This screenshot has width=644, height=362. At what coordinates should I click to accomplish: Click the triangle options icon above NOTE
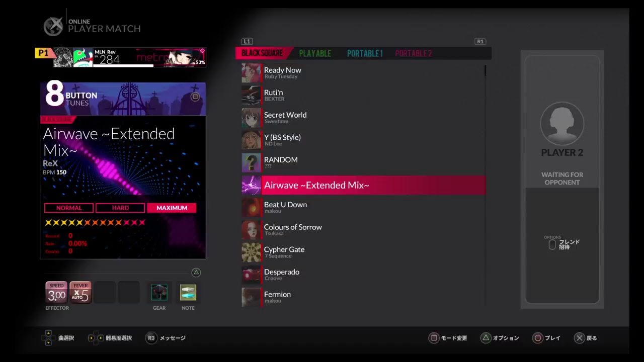196,273
